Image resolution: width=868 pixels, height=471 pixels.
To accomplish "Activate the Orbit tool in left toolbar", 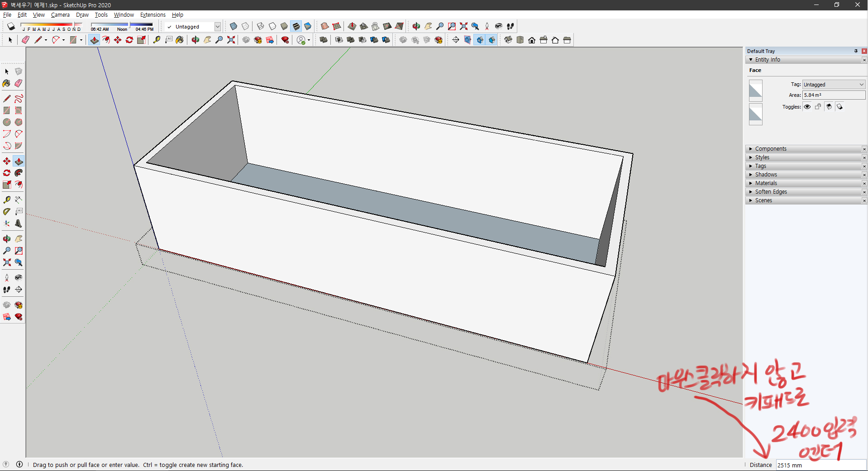I will tap(6, 238).
